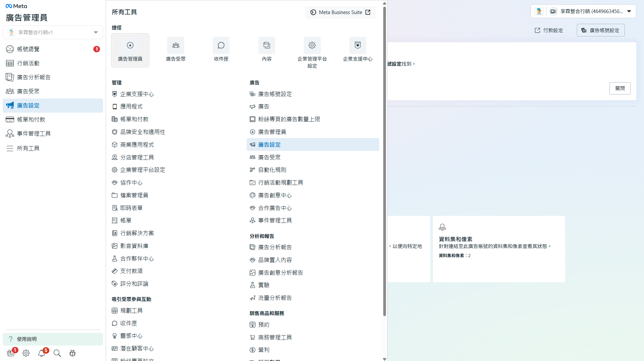Open the 付款設定 link
Image resolution: width=644 pixels, height=361 pixels.
549,31
